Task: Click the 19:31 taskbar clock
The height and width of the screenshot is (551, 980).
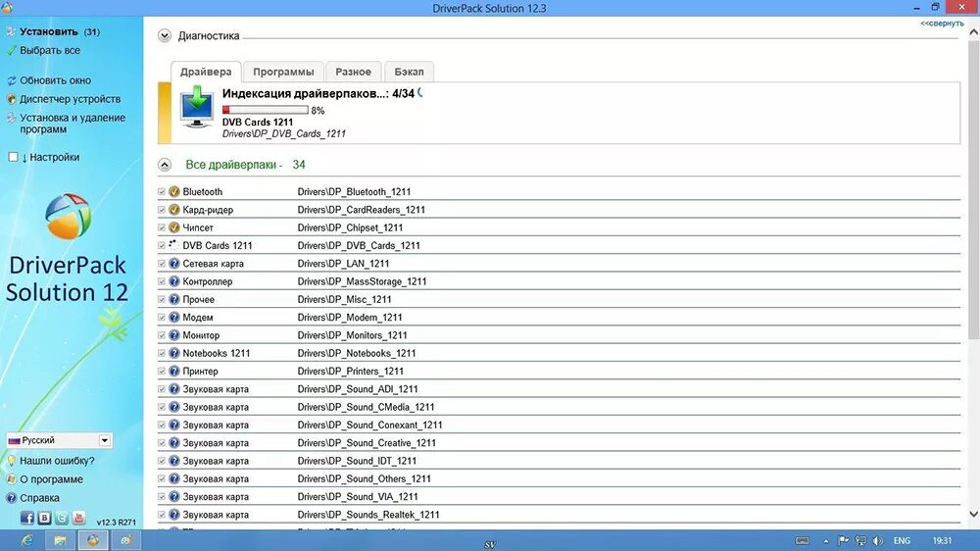Action: (942, 540)
